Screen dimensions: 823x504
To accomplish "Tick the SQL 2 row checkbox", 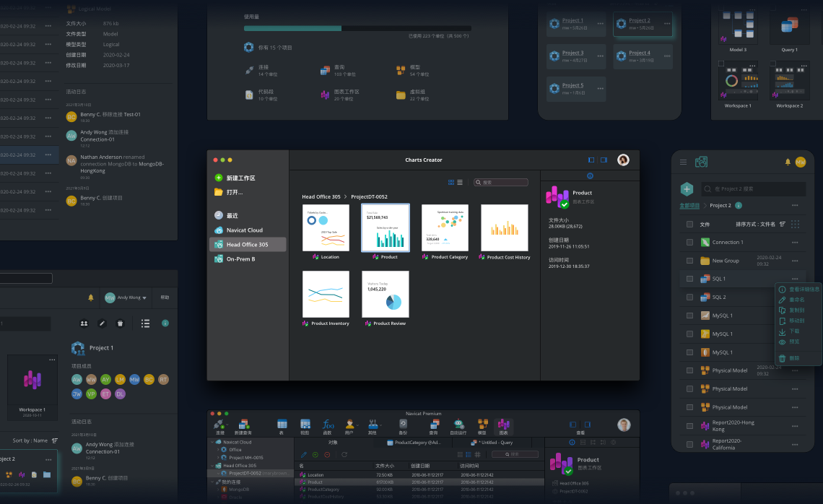I will point(689,297).
